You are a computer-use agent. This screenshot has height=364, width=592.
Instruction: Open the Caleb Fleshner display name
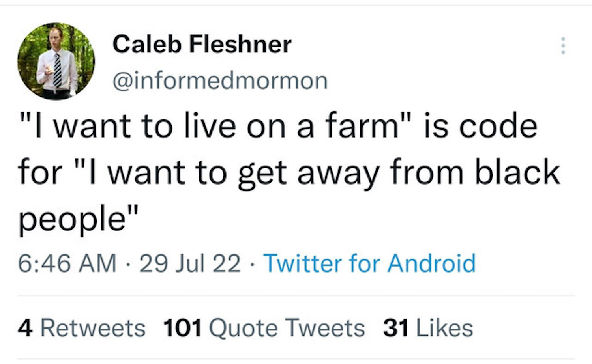[202, 44]
